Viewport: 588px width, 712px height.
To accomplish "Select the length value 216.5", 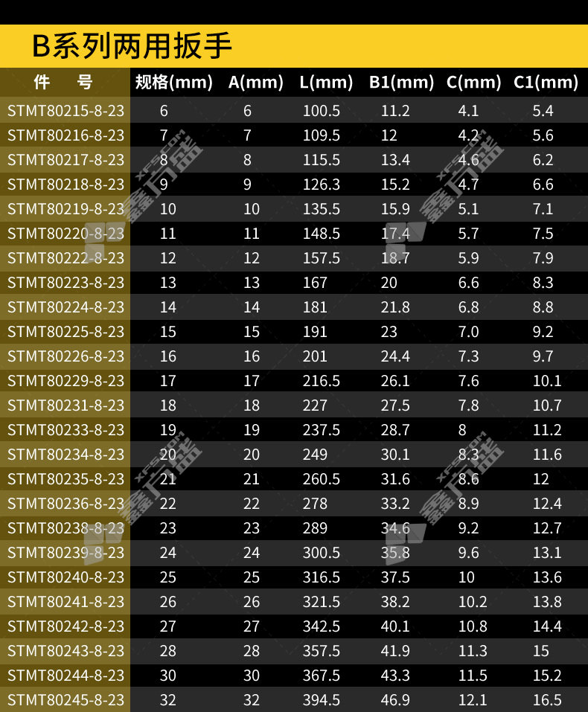I will click(x=321, y=381).
